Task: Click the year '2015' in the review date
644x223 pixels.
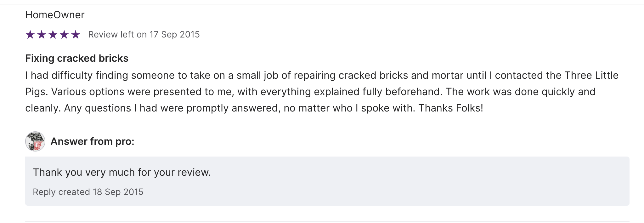Action: 190,34
